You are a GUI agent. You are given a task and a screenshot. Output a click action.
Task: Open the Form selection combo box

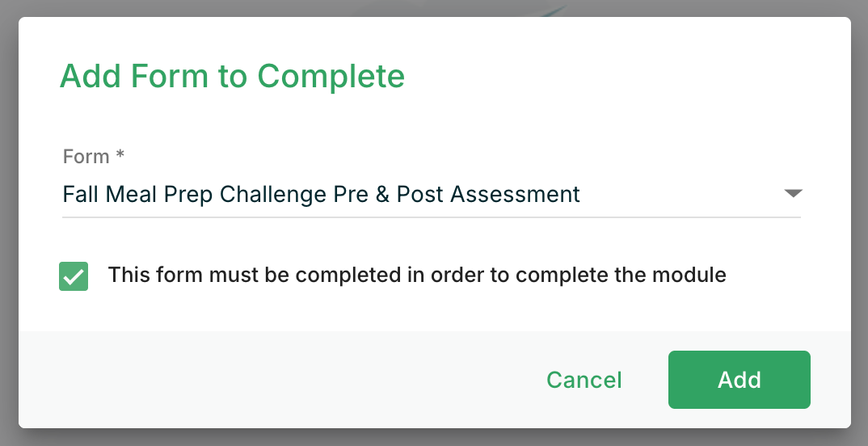click(431, 195)
